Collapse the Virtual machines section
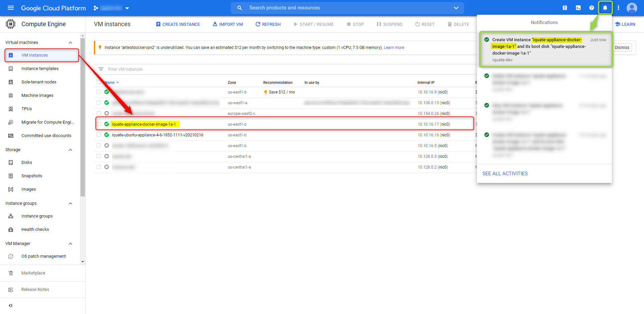644x314 pixels. 70,43
